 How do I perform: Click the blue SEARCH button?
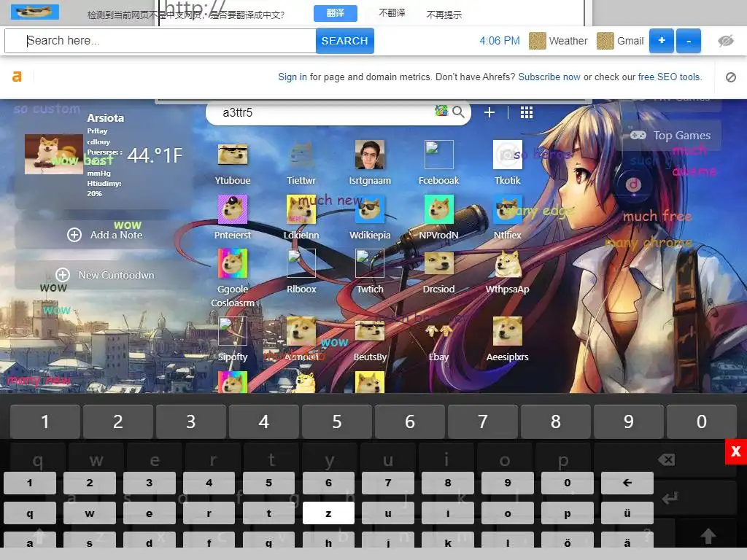click(x=344, y=41)
